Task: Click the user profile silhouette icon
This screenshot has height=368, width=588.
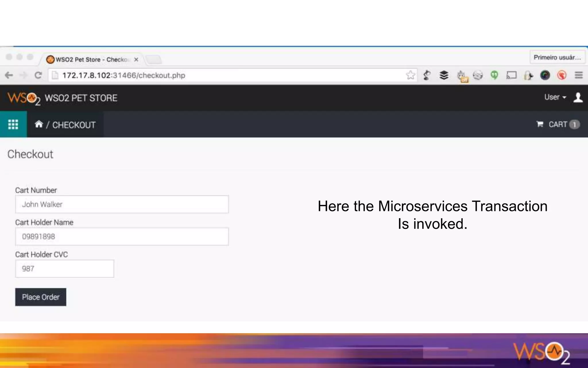Action: (x=578, y=97)
